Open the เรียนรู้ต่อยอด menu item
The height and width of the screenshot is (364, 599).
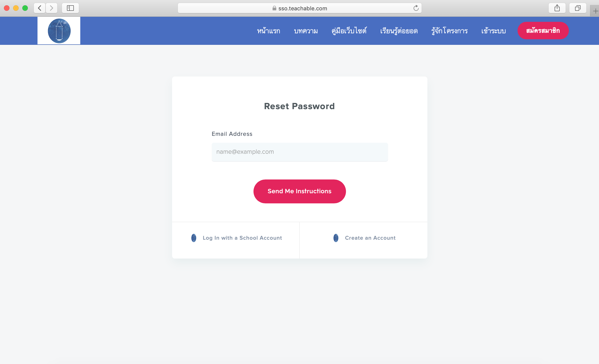click(399, 31)
